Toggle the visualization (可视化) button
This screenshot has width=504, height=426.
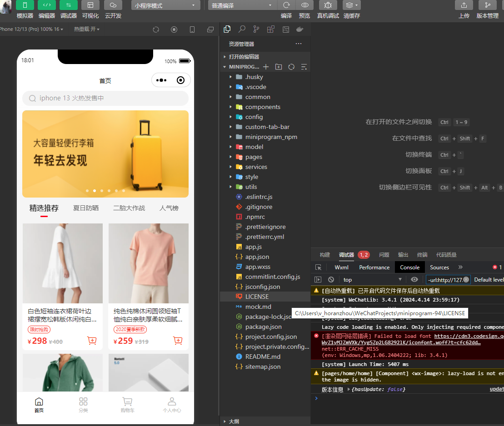90,5
